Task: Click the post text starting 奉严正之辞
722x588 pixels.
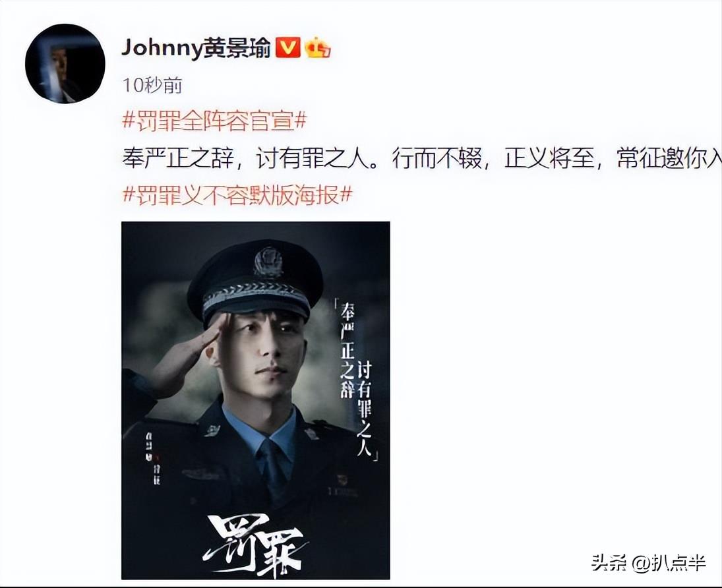Action: [x=422, y=159]
